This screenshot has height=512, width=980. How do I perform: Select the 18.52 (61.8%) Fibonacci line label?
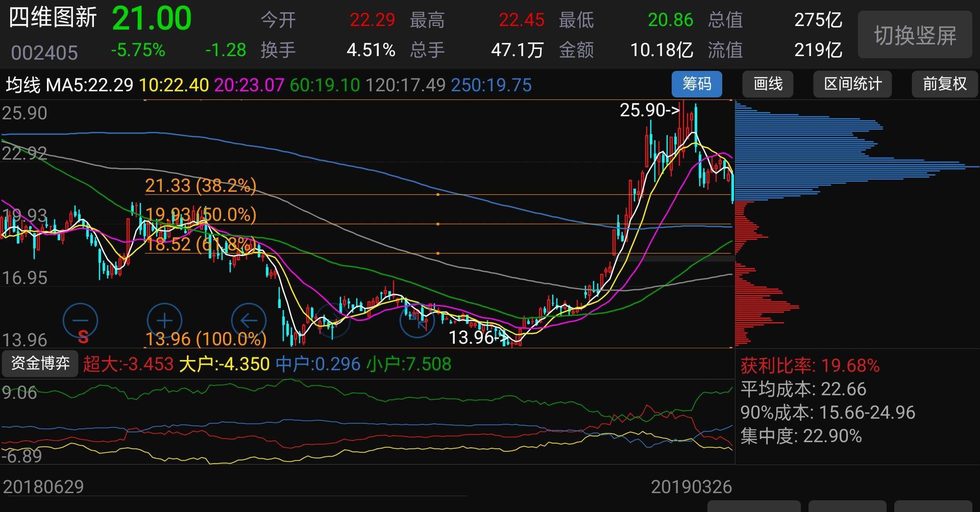tap(201, 244)
